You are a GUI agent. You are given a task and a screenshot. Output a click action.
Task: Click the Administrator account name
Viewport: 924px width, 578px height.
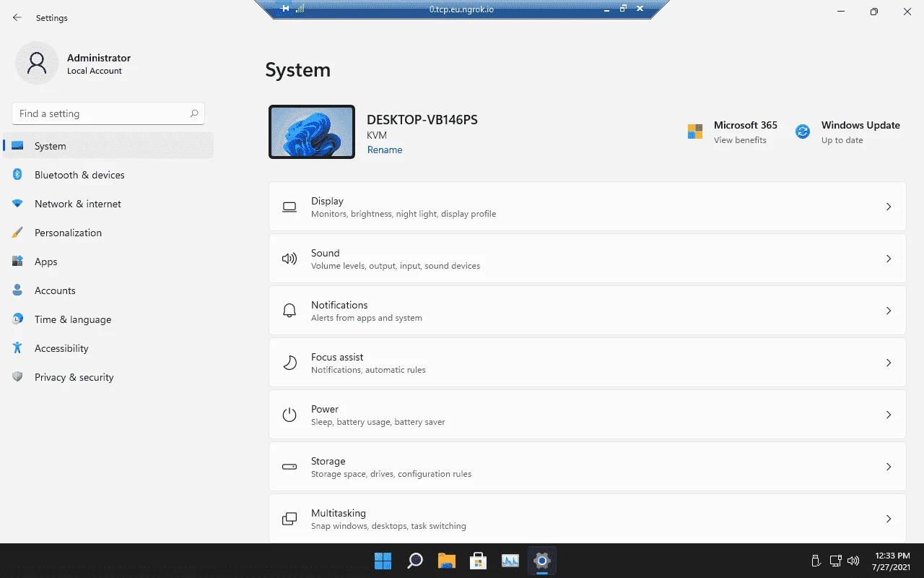click(x=99, y=58)
